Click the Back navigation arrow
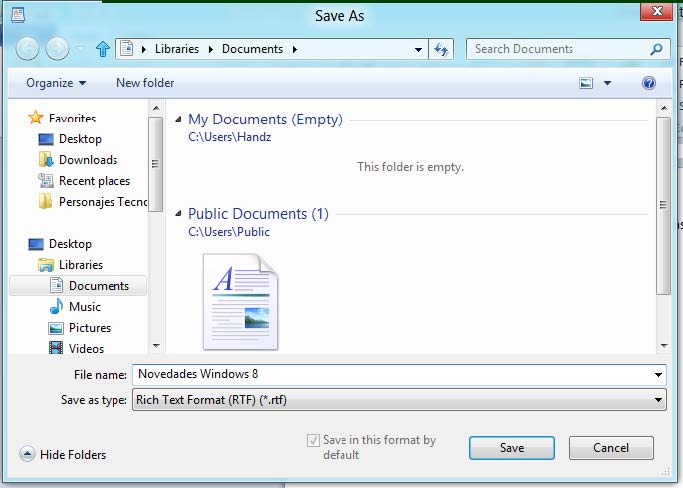 (x=27, y=48)
